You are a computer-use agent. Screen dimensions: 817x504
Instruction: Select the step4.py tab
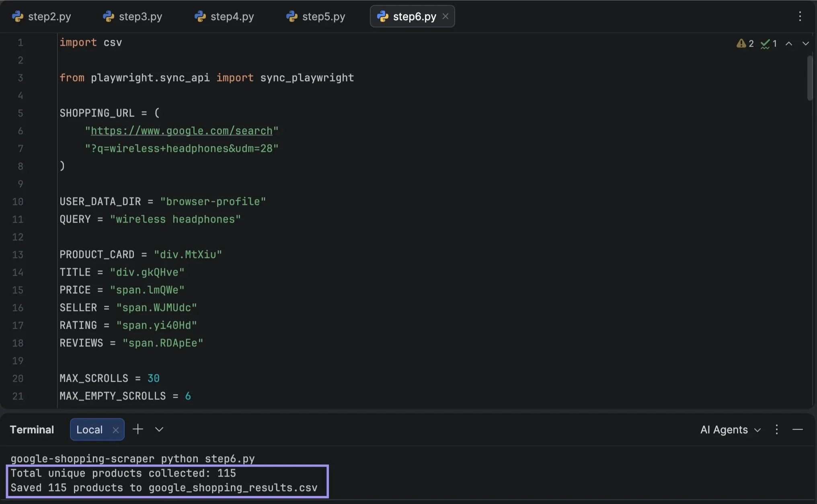tap(224, 16)
